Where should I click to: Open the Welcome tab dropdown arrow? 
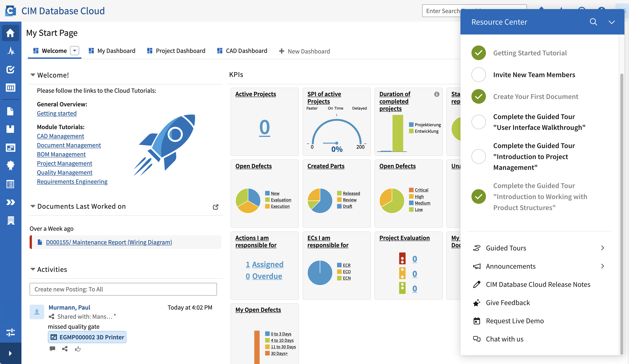point(74,51)
